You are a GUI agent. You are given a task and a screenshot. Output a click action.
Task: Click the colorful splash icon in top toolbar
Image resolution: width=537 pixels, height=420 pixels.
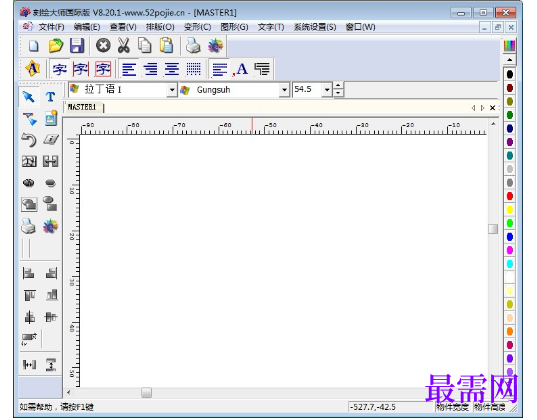(215, 46)
